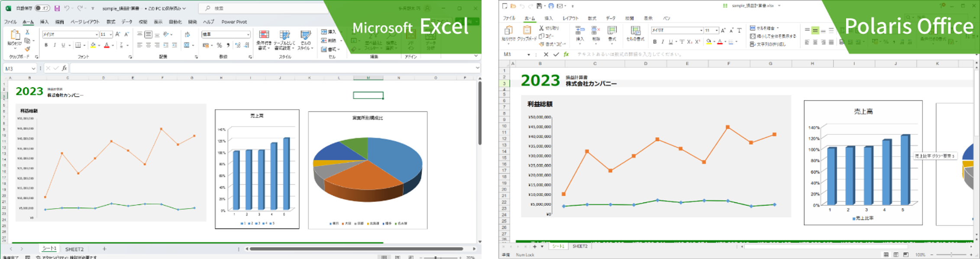This screenshot has width=980, height=259.
Task: Open the 条件付き書式 dropdown in Excel
Action: [x=264, y=40]
